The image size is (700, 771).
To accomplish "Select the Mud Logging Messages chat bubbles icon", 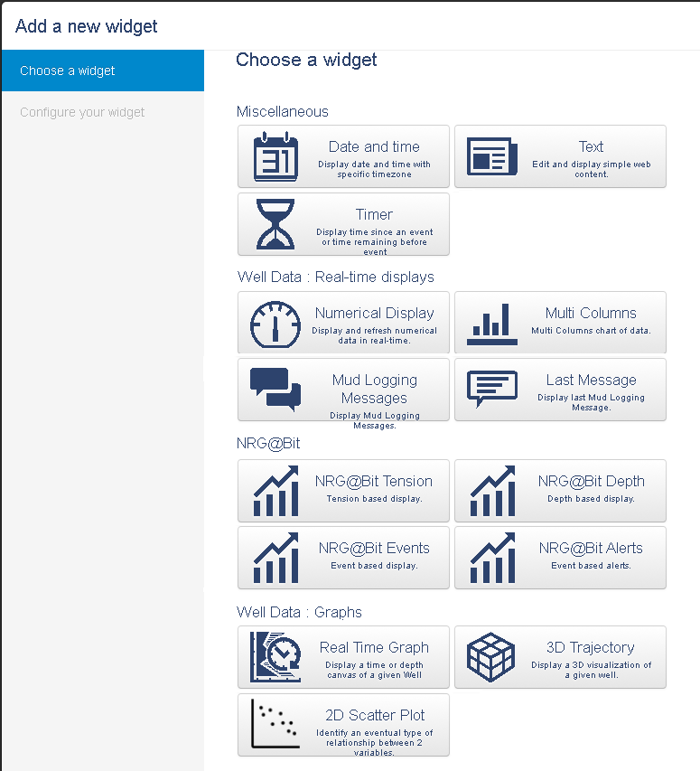I will pyautogui.click(x=272, y=389).
